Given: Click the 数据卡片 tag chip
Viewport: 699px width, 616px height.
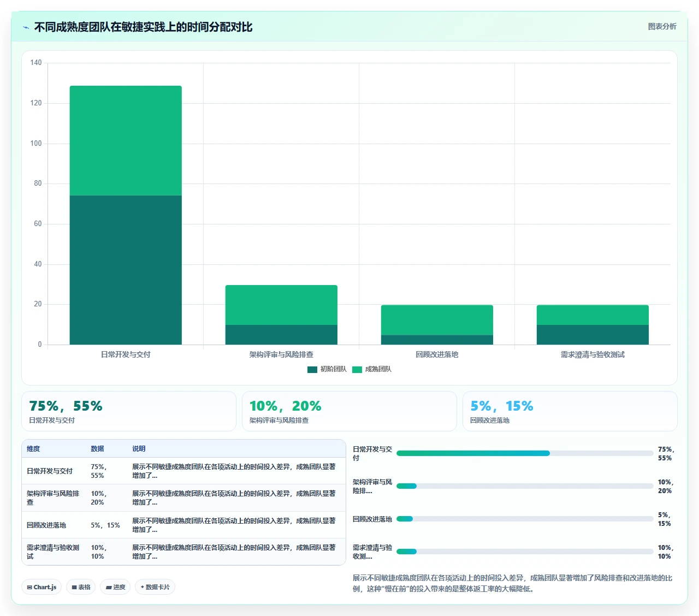Looking at the screenshot, I should click(155, 587).
